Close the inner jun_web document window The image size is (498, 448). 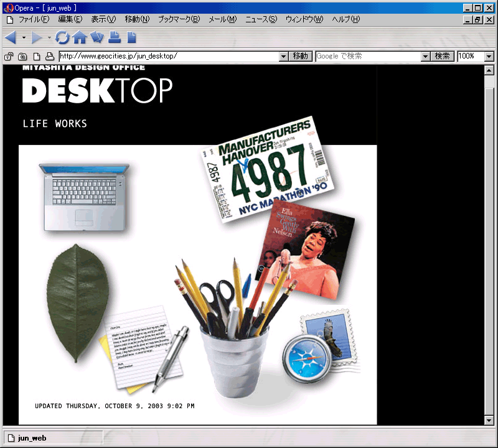(x=489, y=20)
